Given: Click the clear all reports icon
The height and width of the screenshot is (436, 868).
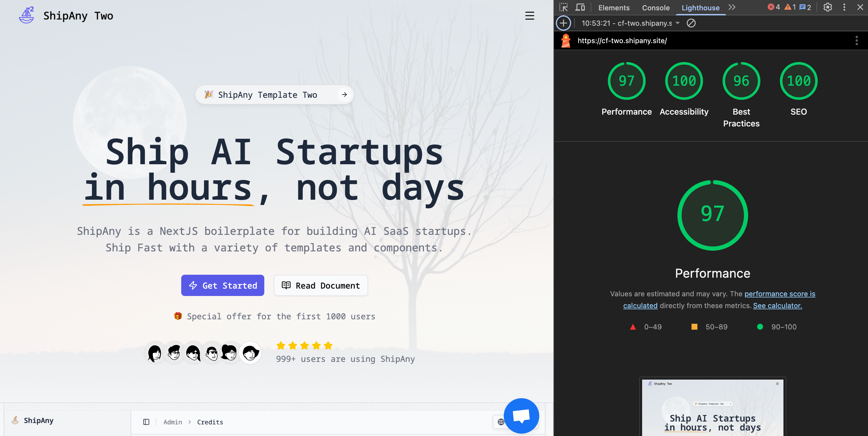Looking at the screenshot, I should 691,23.
